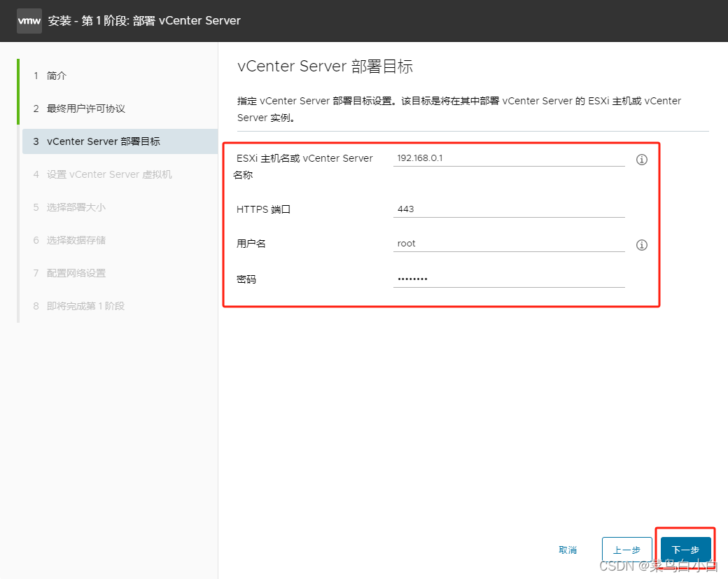Open info icon beside the 用户名 field
728x579 pixels.
click(x=642, y=245)
